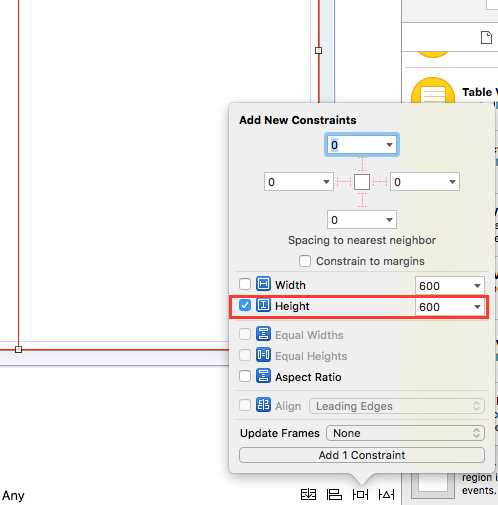This screenshot has width=498, height=505.
Task: Click the Width constraint icon
Action: point(263,284)
